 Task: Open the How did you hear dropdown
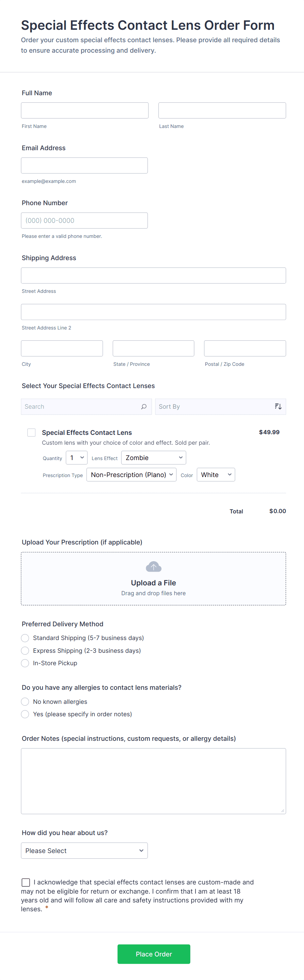(x=84, y=850)
